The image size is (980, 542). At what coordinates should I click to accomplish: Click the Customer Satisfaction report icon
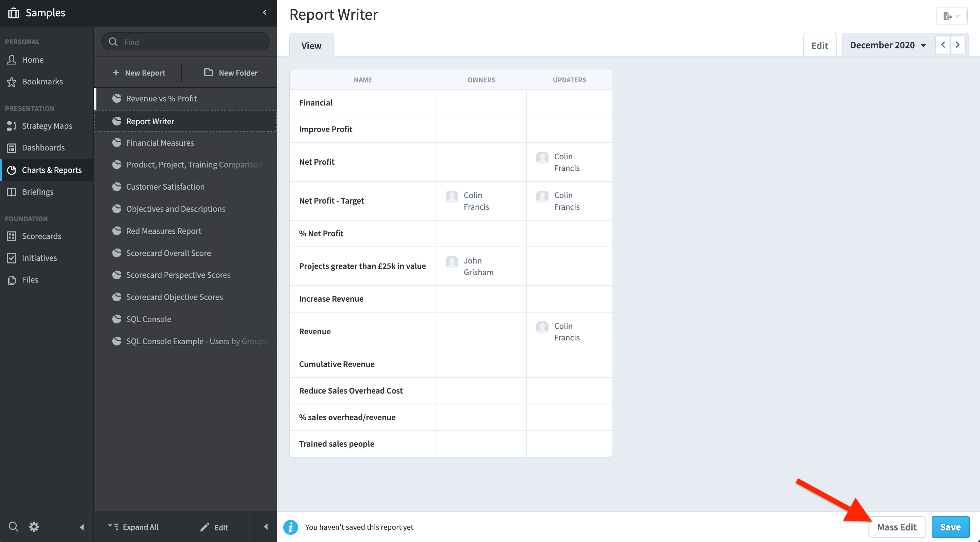point(117,187)
